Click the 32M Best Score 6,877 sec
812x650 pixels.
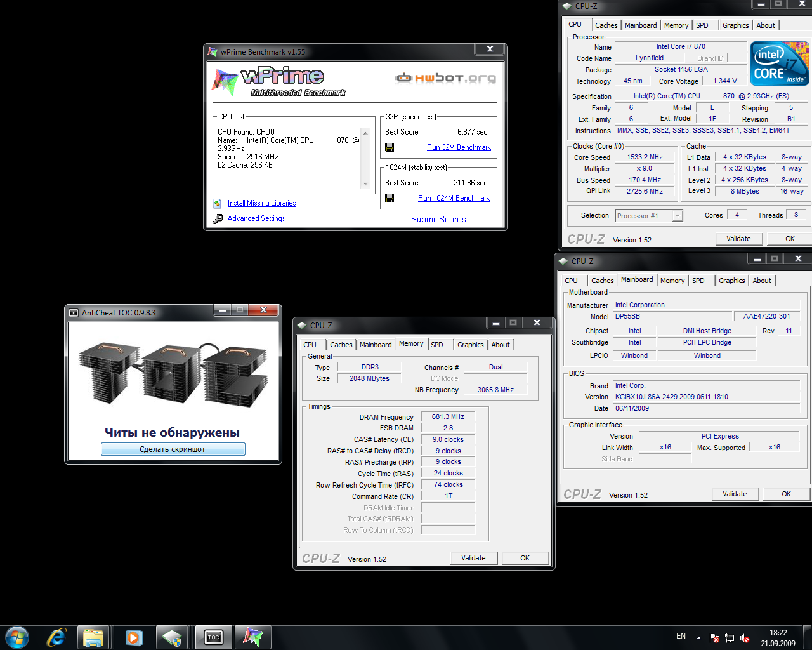pyautogui.click(x=472, y=132)
